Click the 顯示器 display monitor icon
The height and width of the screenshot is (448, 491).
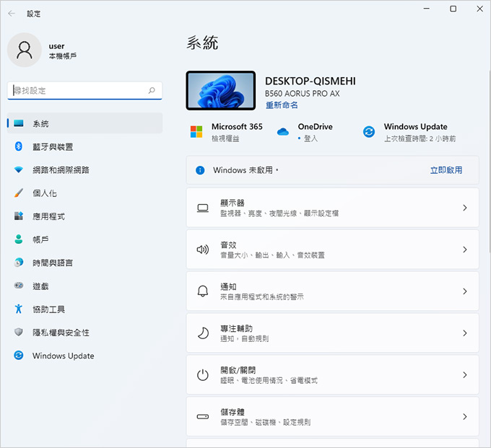203,208
